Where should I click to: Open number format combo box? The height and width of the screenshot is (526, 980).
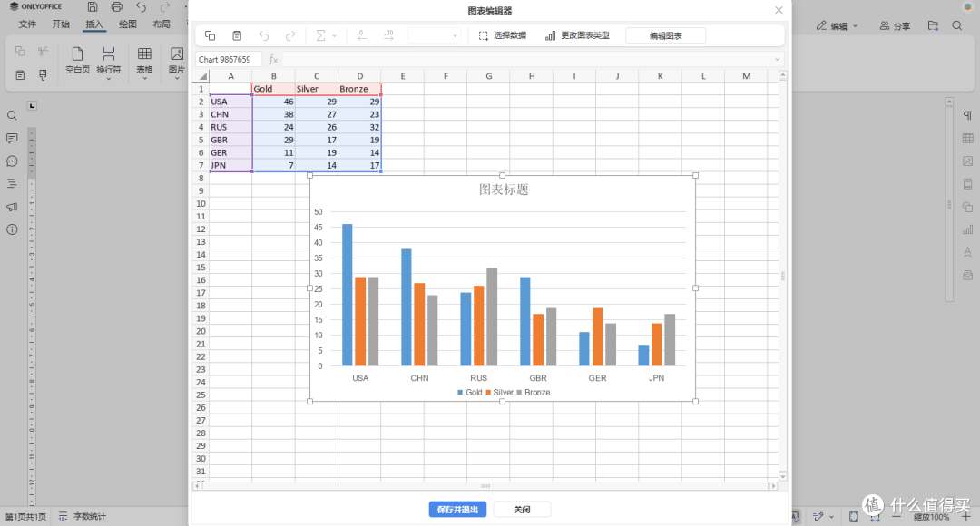point(434,35)
